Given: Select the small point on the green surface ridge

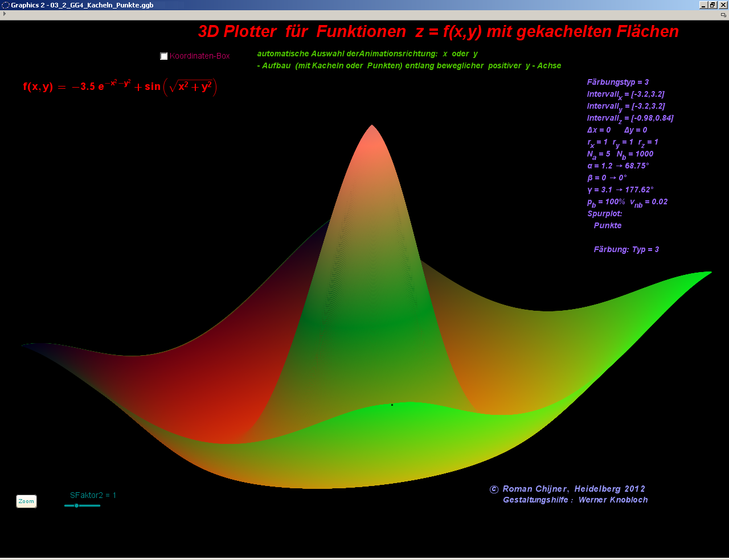Looking at the screenshot, I should click(392, 405).
